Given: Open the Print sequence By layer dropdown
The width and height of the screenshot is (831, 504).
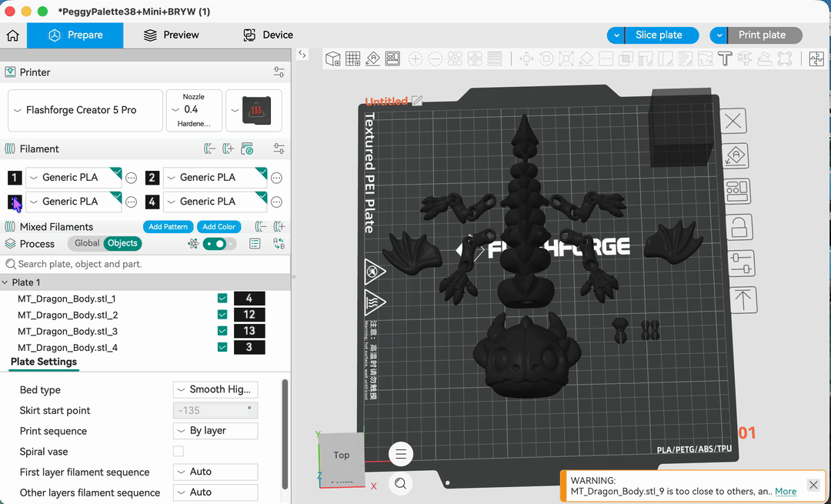Looking at the screenshot, I should 215,431.
